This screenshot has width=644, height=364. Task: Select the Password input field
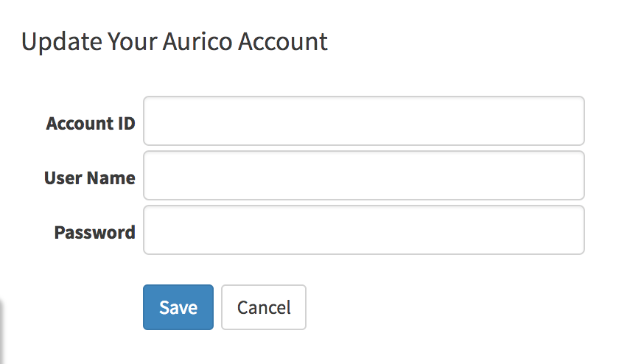[363, 230]
